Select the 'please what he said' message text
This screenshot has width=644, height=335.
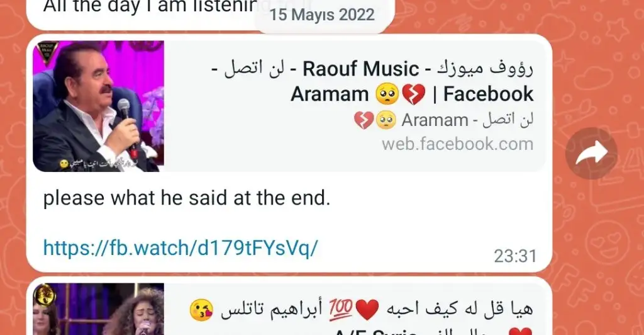click(187, 198)
